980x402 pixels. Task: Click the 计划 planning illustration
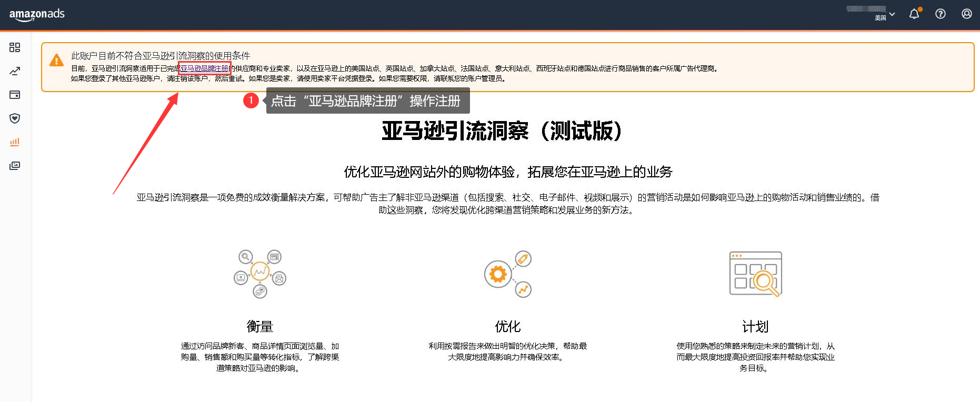click(756, 274)
